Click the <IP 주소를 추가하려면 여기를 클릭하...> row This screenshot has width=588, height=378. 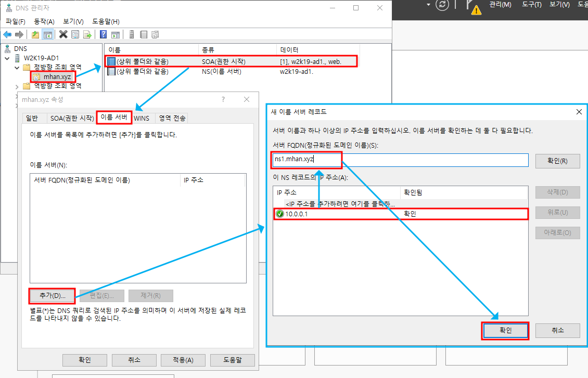tap(401, 204)
